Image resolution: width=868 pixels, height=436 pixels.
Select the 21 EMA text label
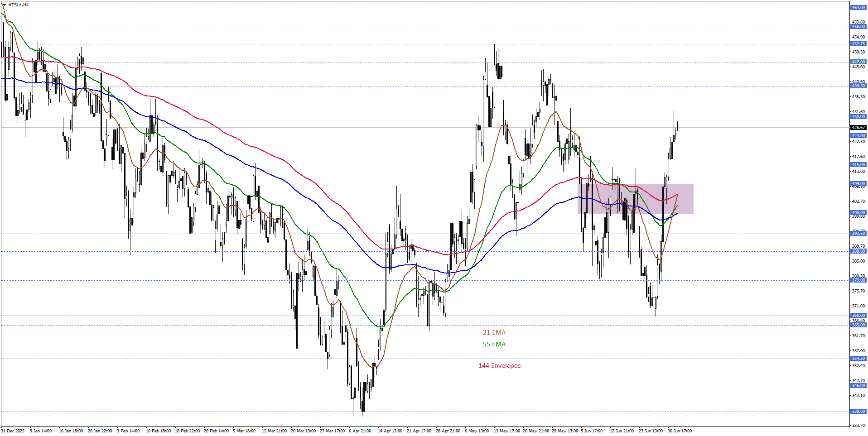[x=494, y=332]
